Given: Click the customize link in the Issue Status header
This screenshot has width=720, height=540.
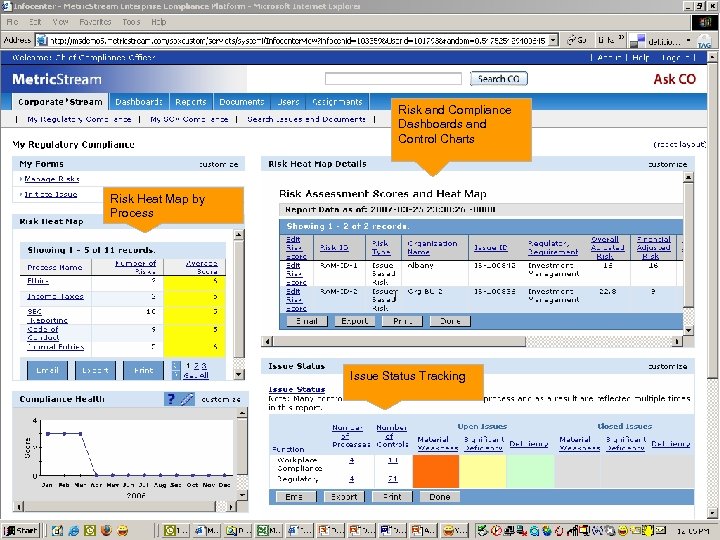Looking at the screenshot, I should (x=668, y=366).
